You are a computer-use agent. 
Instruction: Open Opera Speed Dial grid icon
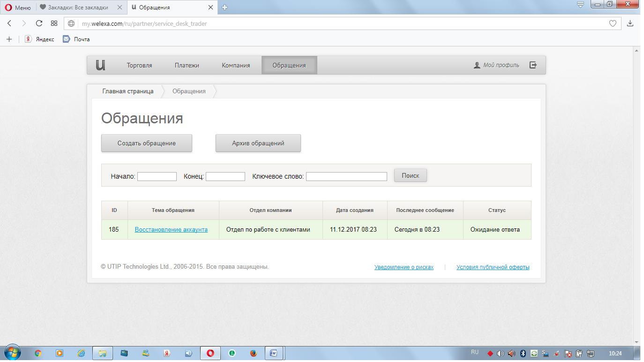coord(54,23)
